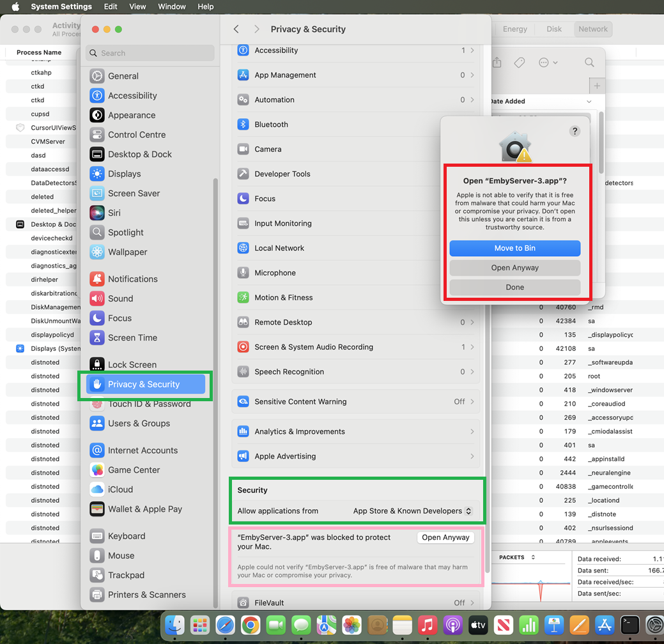Open the "Allow applications from" dropdown
Image resolution: width=664 pixels, height=644 pixels.
pyautogui.click(x=412, y=511)
